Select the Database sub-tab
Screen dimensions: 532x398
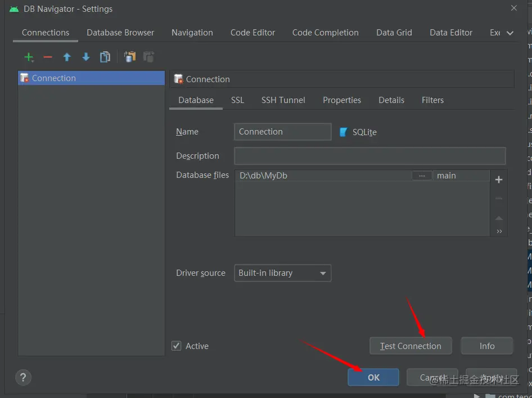click(196, 100)
